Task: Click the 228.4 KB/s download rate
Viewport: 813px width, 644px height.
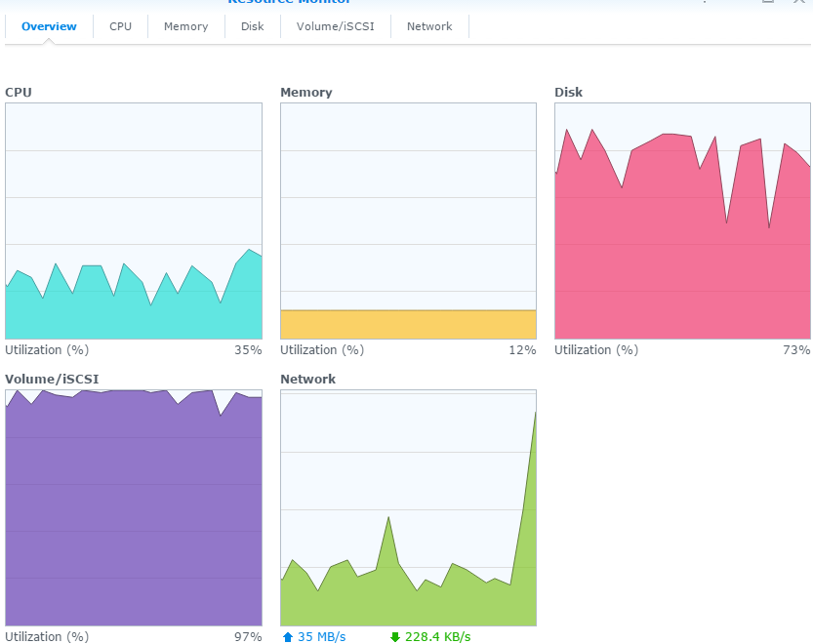Action: coord(437,637)
